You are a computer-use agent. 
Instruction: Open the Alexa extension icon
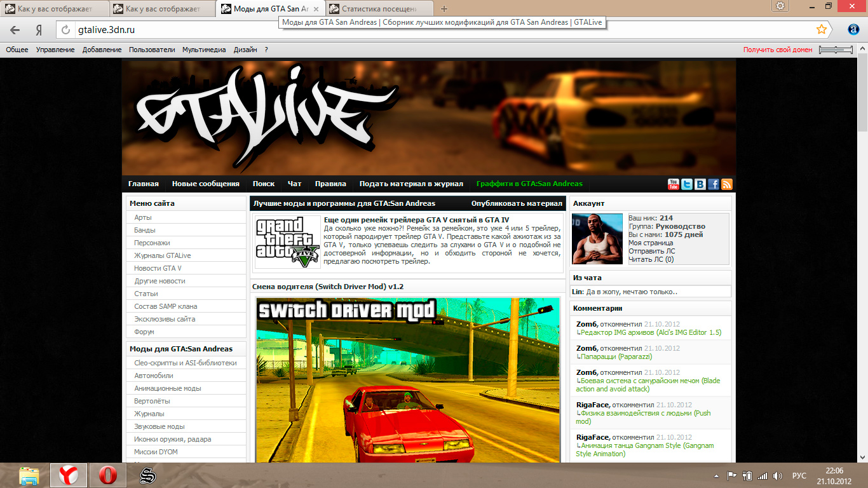tap(854, 30)
